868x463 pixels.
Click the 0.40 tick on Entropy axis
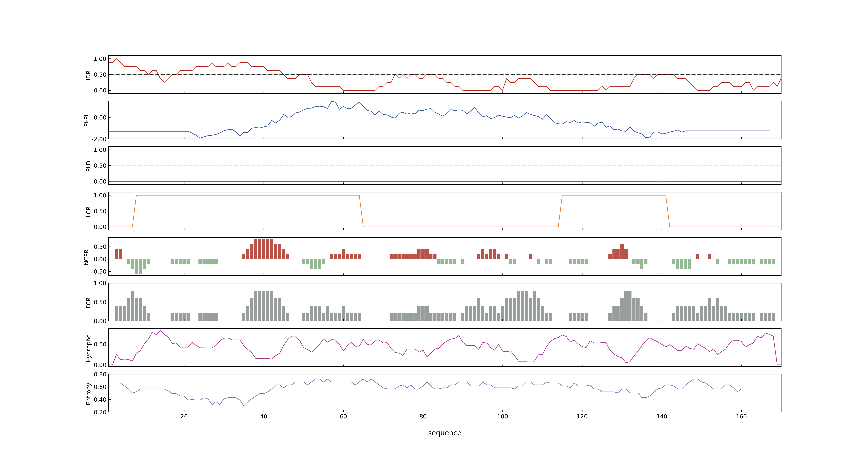click(100, 400)
